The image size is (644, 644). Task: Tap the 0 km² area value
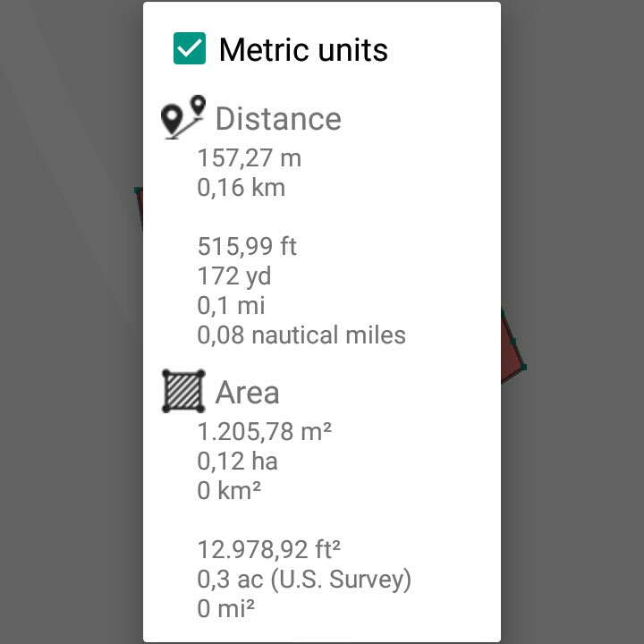click(x=229, y=490)
